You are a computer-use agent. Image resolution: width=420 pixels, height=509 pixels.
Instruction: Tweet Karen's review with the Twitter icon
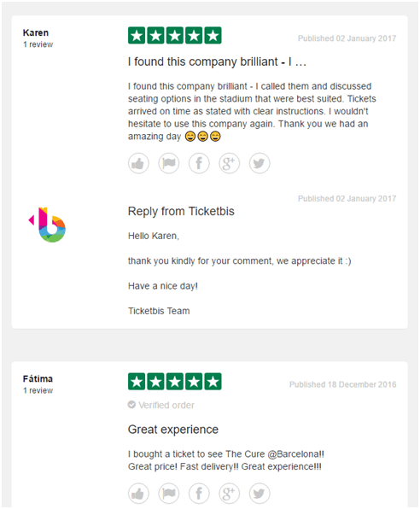point(260,163)
